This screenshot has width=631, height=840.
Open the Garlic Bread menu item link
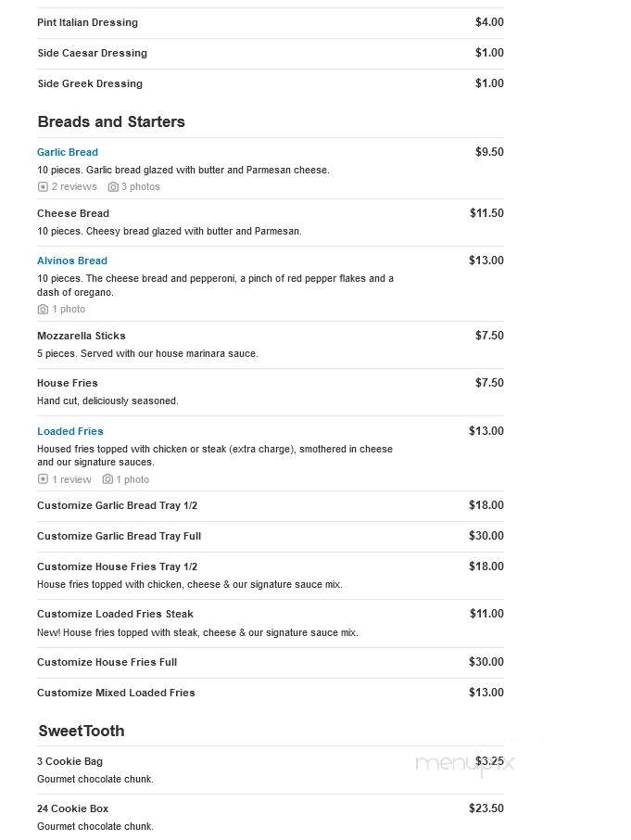(x=68, y=152)
